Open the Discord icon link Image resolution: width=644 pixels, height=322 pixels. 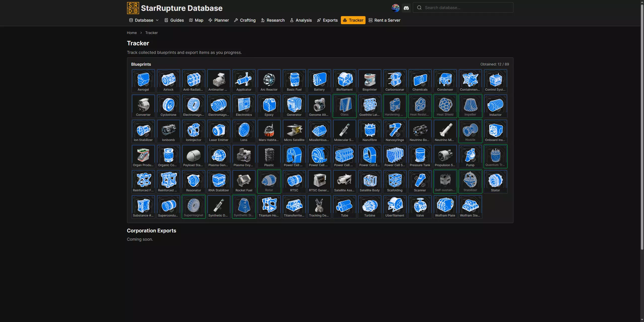click(406, 8)
